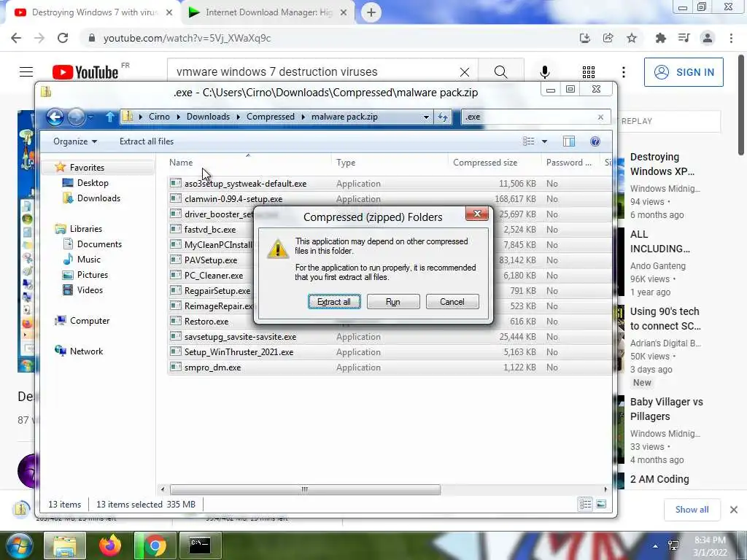This screenshot has height=560, width=747.
Task: Click the YouTube search magnifier button
Action: pos(500,72)
